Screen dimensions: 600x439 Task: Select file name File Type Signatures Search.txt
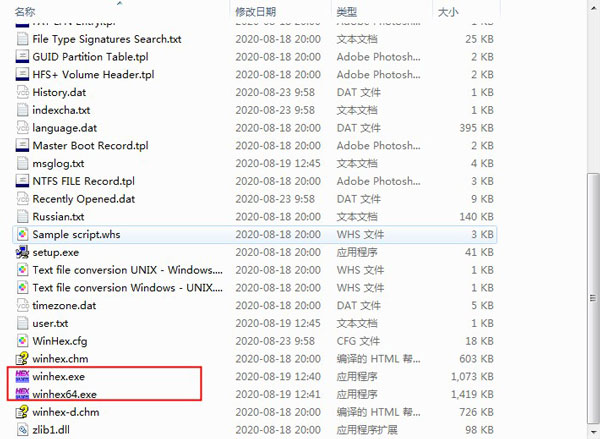tap(107, 39)
